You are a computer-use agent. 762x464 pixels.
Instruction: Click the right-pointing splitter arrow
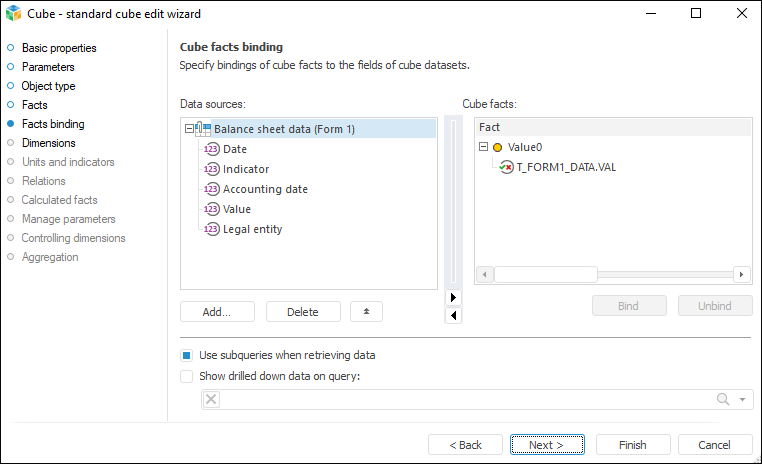(x=453, y=297)
